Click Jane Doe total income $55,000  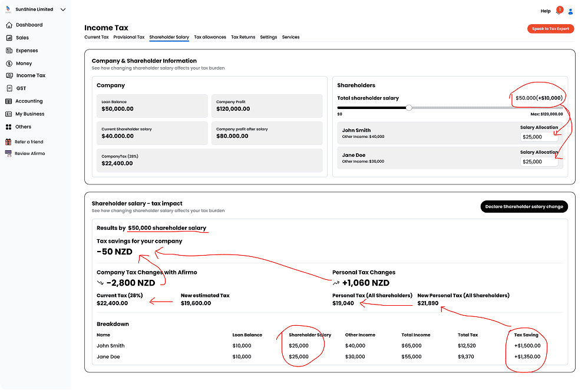point(411,356)
